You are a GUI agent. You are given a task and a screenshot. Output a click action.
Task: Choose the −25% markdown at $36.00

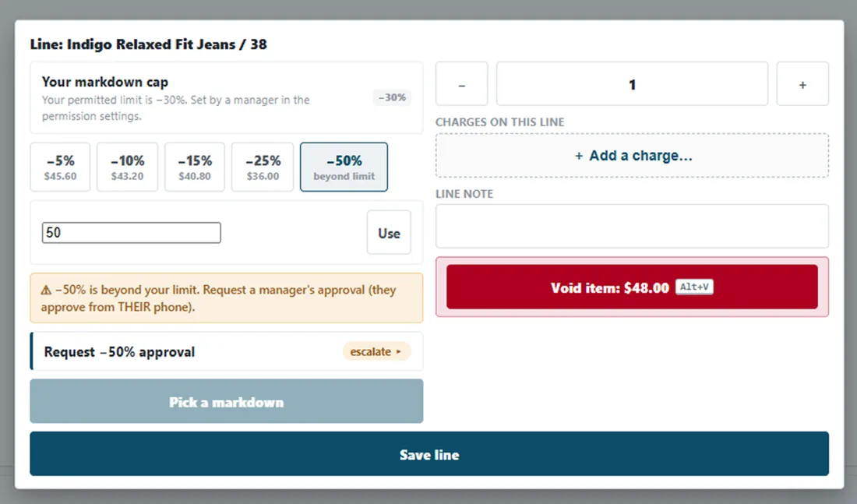(263, 167)
